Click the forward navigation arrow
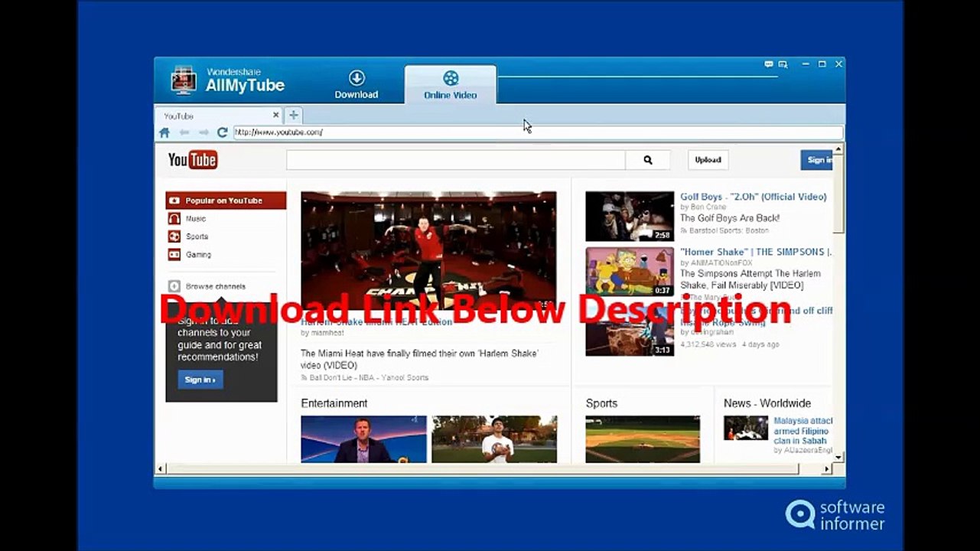The height and width of the screenshot is (551, 980). coord(203,132)
